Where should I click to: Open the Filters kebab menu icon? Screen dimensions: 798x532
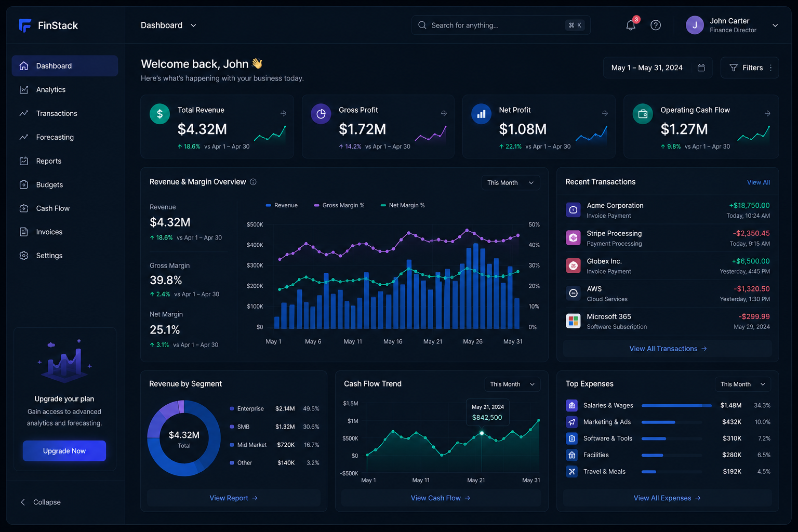(x=770, y=68)
